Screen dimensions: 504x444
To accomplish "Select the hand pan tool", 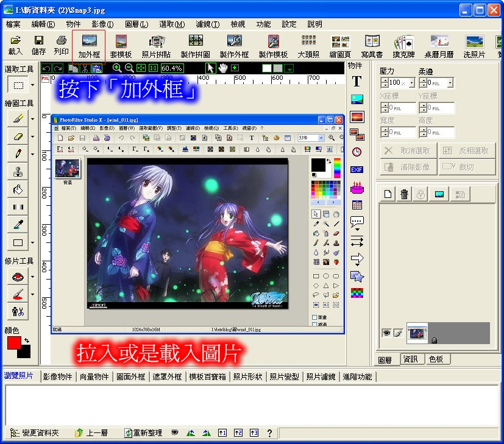I will [x=223, y=68].
